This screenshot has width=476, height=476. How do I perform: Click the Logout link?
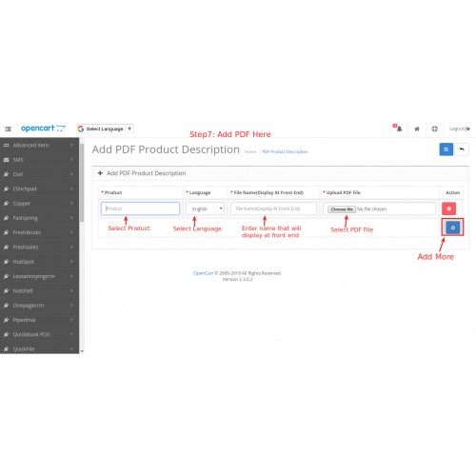[460, 129]
